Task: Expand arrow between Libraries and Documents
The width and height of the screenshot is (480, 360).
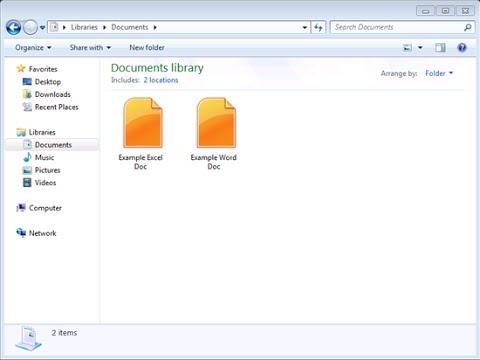Action: pyautogui.click(x=104, y=27)
